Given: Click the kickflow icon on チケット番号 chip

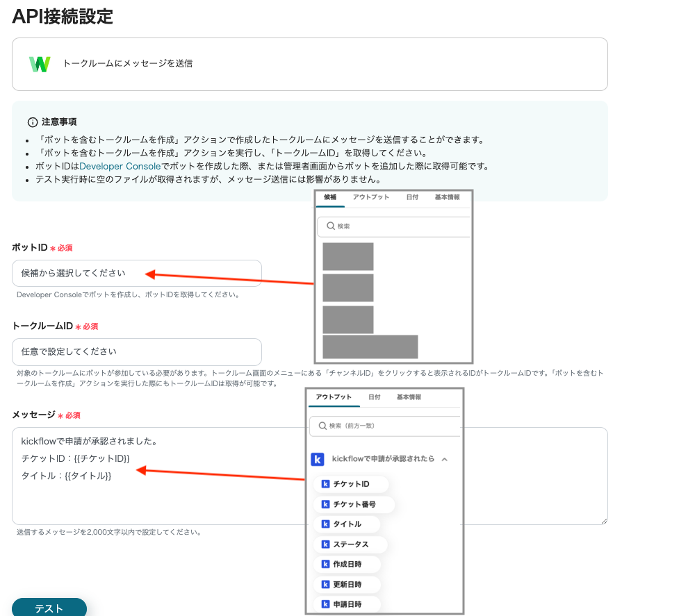Looking at the screenshot, I should 325,504.
